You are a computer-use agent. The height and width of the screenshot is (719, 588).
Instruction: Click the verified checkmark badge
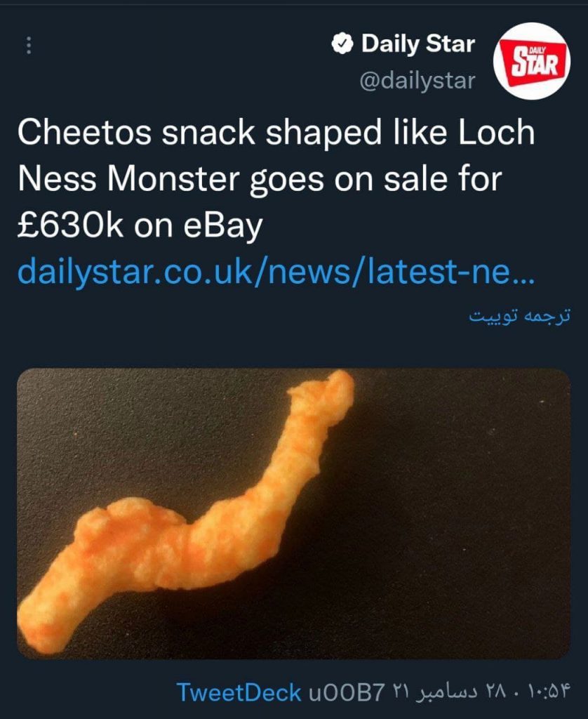tap(342, 44)
